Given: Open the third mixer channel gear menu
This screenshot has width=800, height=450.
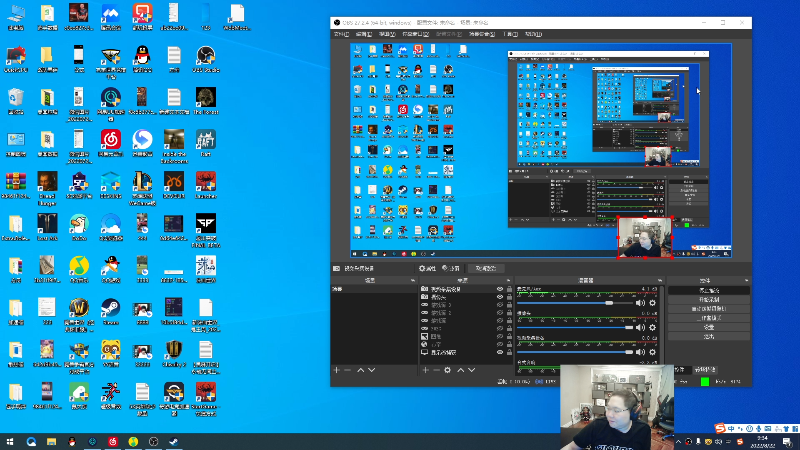Looking at the screenshot, I should point(653,352).
